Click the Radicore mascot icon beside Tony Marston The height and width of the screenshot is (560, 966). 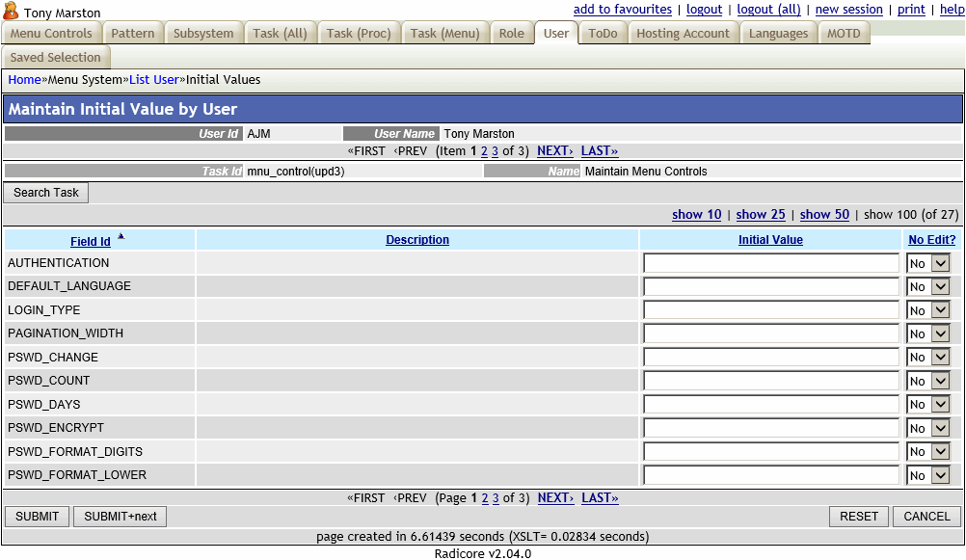tap(13, 13)
